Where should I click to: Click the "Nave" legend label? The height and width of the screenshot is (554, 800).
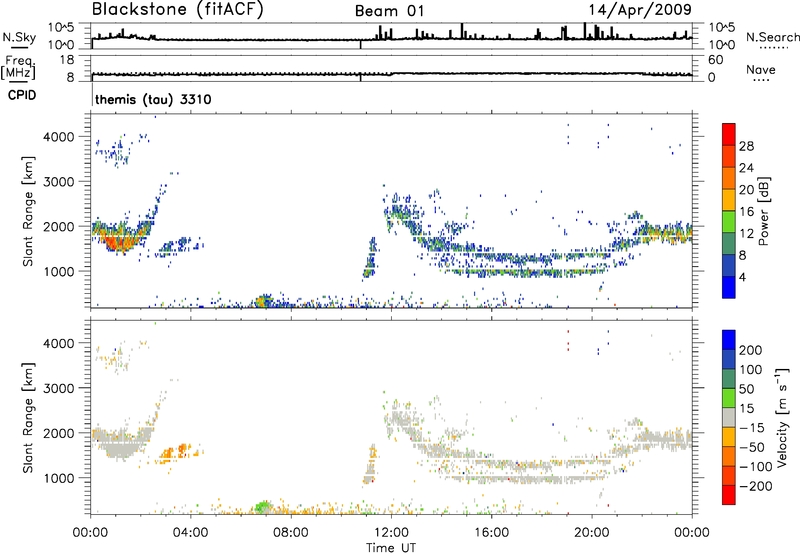(x=760, y=69)
